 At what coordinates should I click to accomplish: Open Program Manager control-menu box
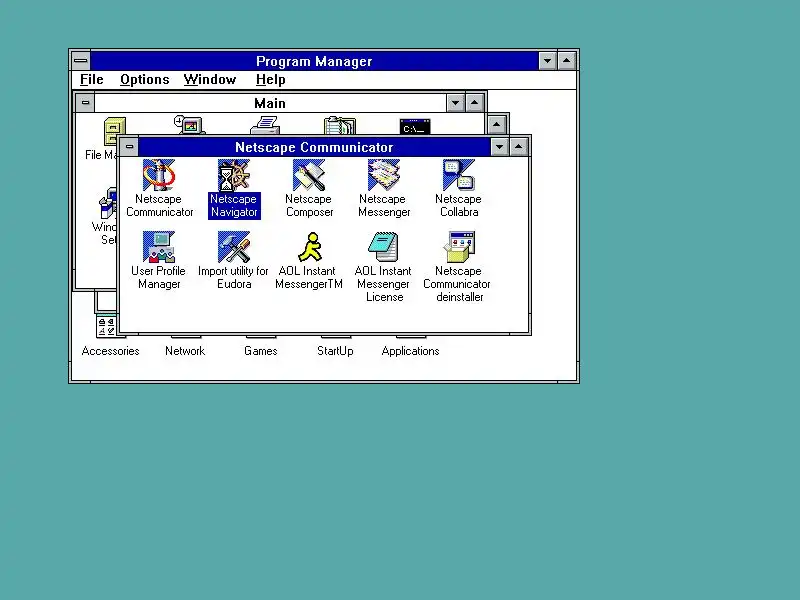(x=81, y=61)
